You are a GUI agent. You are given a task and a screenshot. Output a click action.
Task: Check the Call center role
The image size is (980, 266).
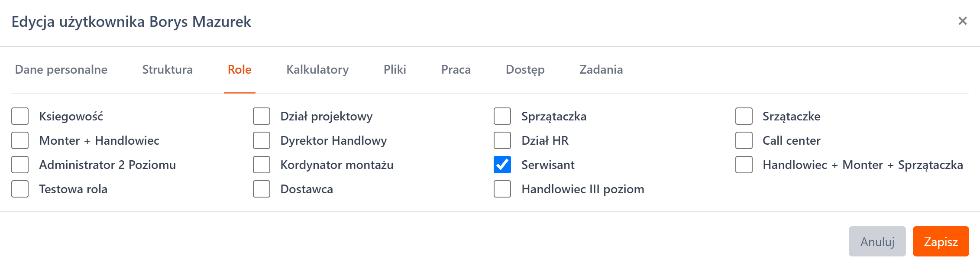click(x=744, y=140)
